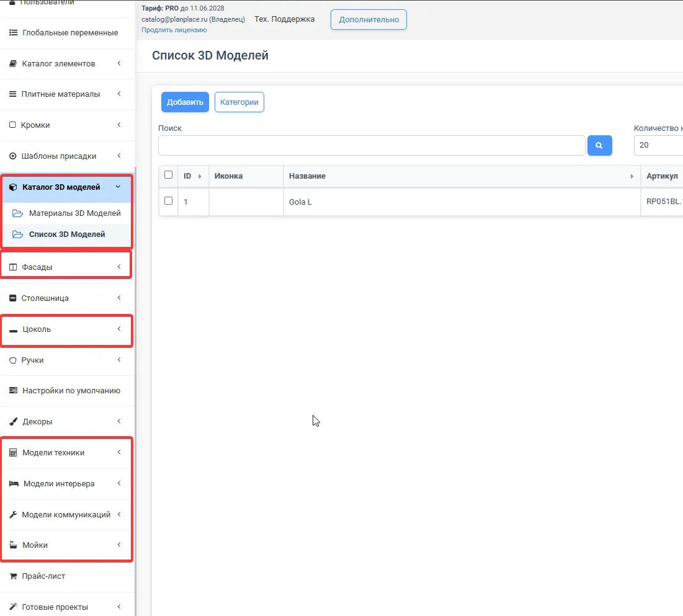The width and height of the screenshot is (683, 616).
Task: Click the icon beside Столешница
Action: point(12,298)
